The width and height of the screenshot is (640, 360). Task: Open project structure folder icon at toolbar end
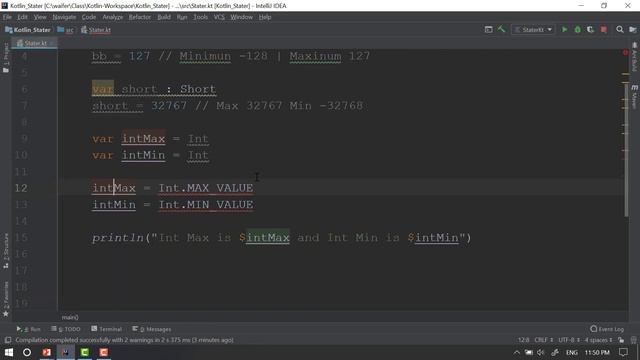[633, 30]
